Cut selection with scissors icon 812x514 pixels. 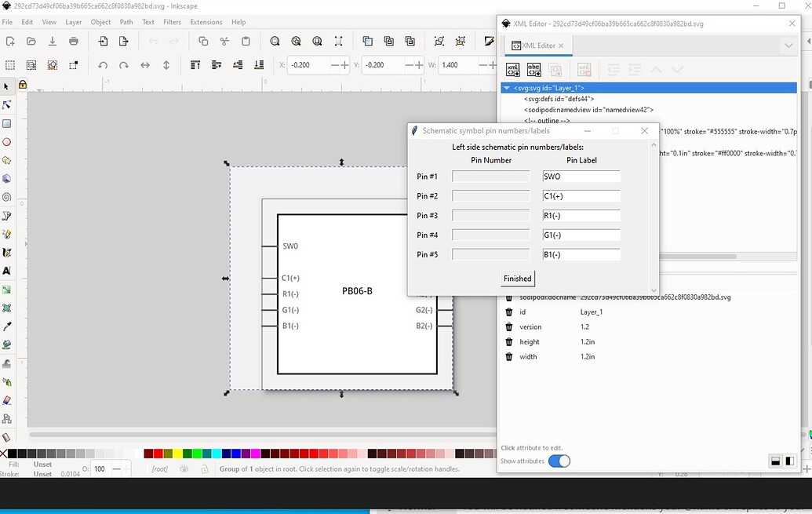224,41
